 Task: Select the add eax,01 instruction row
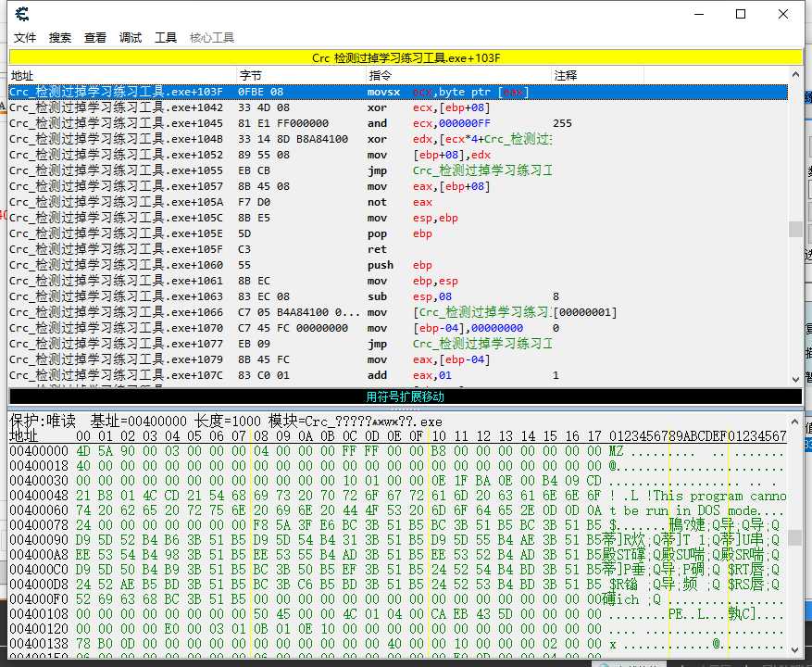pyautogui.click(x=398, y=375)
